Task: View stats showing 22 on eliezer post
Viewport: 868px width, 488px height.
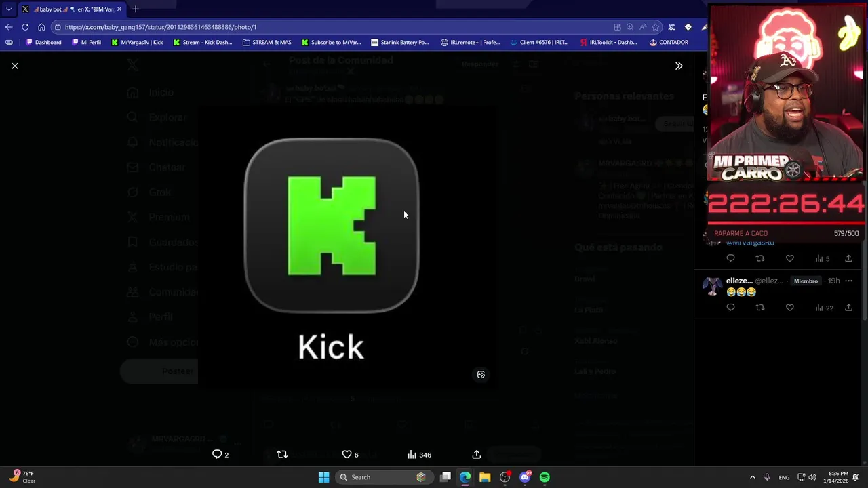Action: (824, 308)
